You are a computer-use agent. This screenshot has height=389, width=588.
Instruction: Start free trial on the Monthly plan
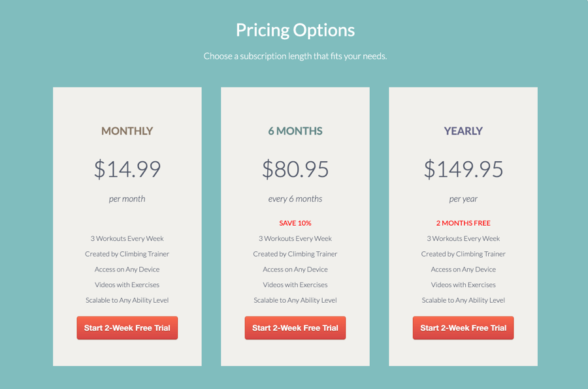[127, 328]
